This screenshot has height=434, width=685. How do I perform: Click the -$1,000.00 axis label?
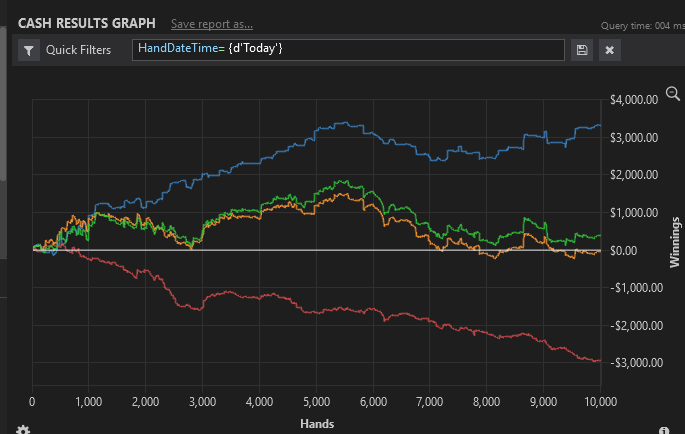tap(637, 288)
